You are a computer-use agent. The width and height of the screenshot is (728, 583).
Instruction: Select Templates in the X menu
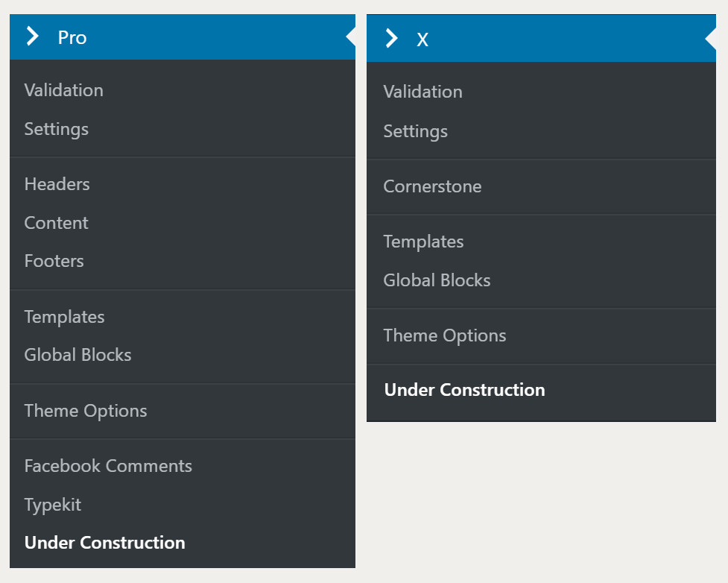pos(424,242)
